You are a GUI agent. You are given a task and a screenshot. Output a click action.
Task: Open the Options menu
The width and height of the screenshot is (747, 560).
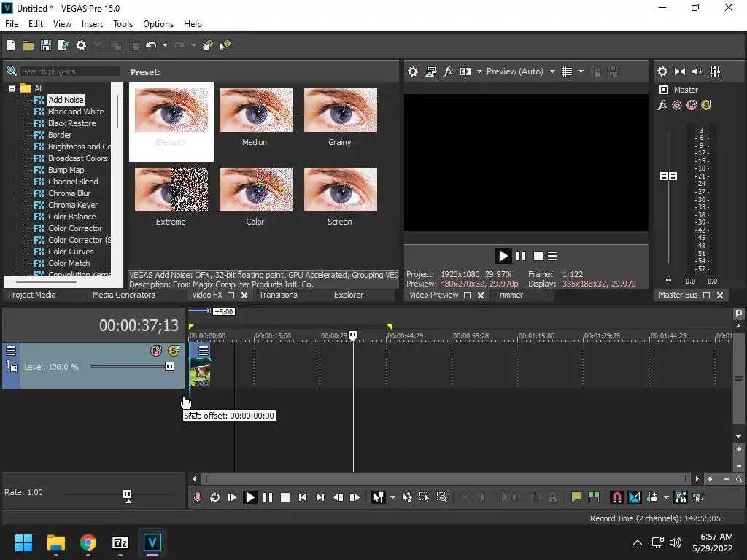click(158, 24)
